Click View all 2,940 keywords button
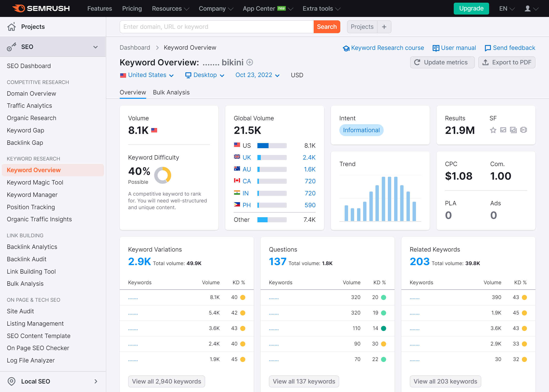This screenshot has width=549, height=392. [x=167, y=381]
